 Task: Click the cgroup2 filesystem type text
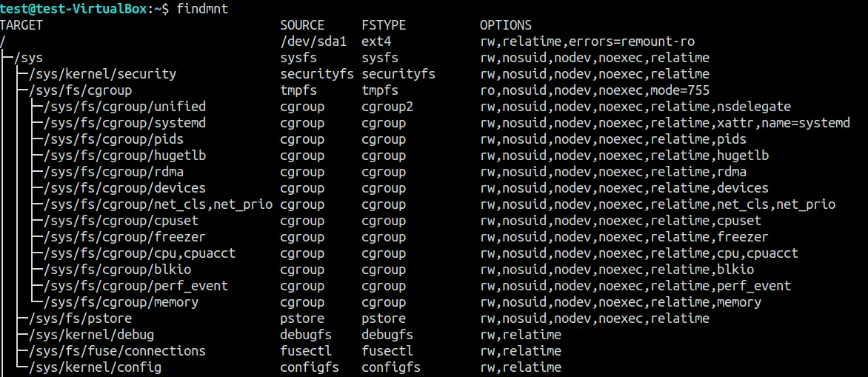(387, 107)
